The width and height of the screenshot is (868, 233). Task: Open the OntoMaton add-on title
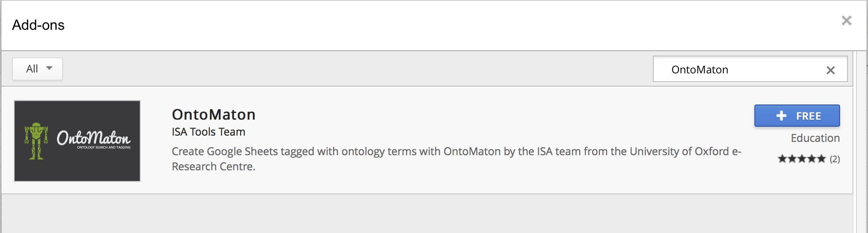[213, 115]
